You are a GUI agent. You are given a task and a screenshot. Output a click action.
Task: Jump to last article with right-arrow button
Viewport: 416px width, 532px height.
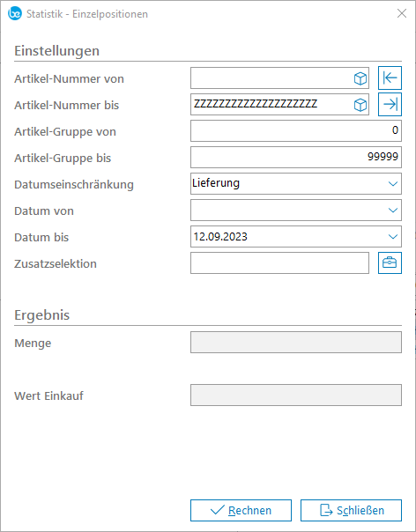tap(390, 104)
